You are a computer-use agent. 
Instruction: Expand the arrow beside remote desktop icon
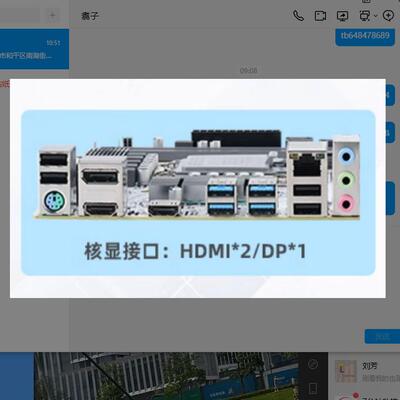click(x=376, y=16)
